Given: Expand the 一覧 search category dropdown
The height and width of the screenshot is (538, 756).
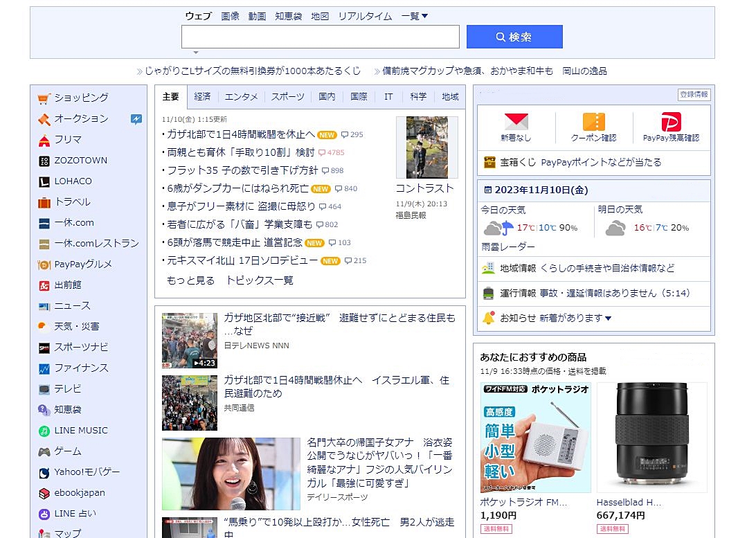Looking at the screenshot, I should (415, 16).
